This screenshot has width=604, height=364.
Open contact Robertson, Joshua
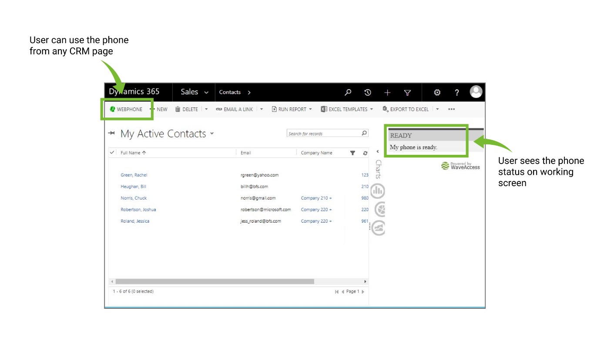pos(138,210)
